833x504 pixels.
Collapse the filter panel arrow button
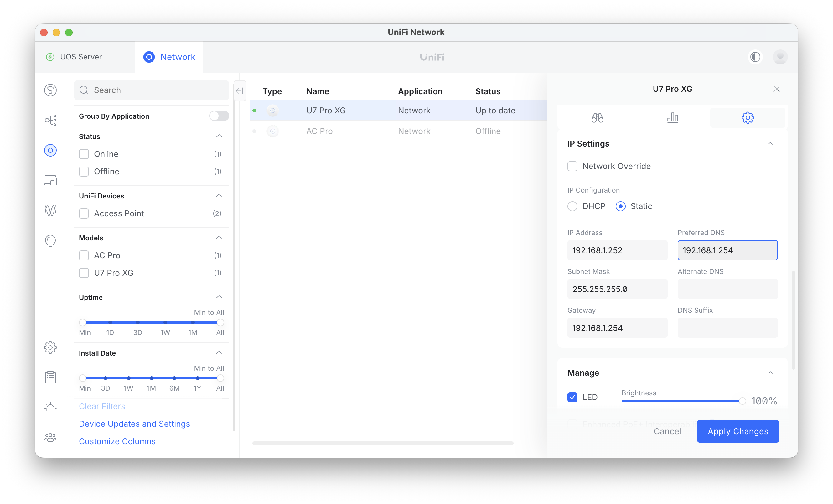click(239, 90)
